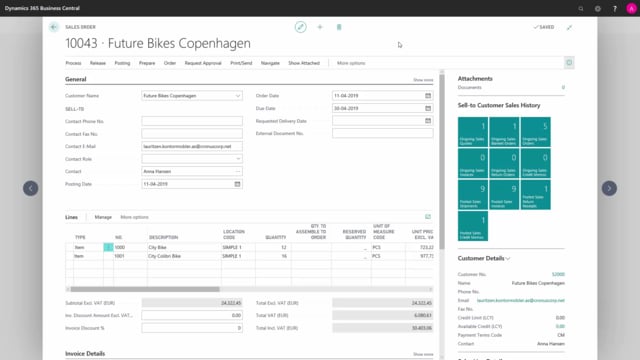640x360 pixels.
Task: Open Manage menu in Lines
Action: (x=103, y=217)
